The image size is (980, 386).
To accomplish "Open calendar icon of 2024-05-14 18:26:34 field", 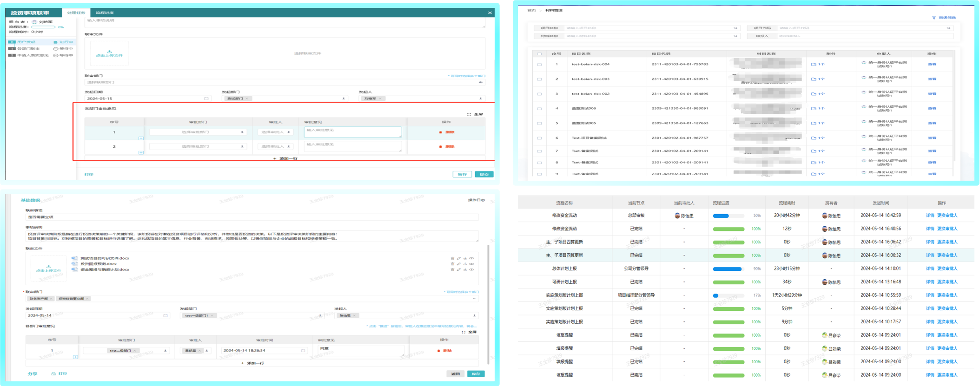I will click(x=303, y=351).
